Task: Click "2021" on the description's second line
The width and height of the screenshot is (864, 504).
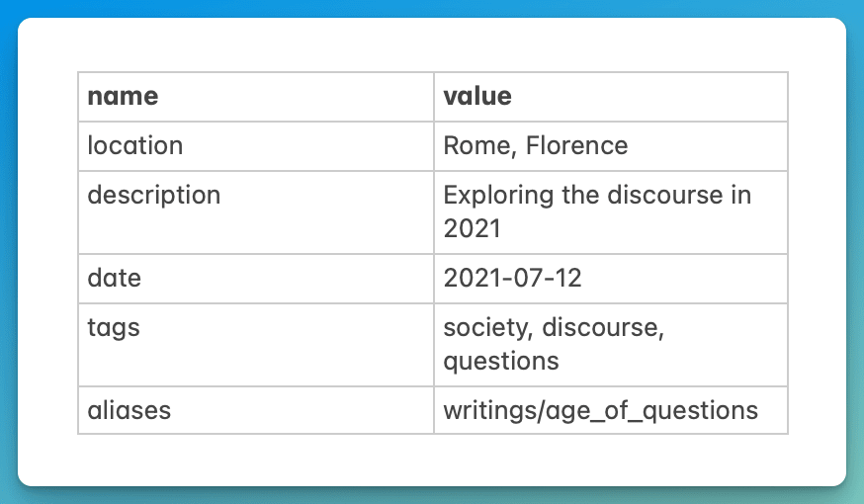Action: click(x=473, y=228)
